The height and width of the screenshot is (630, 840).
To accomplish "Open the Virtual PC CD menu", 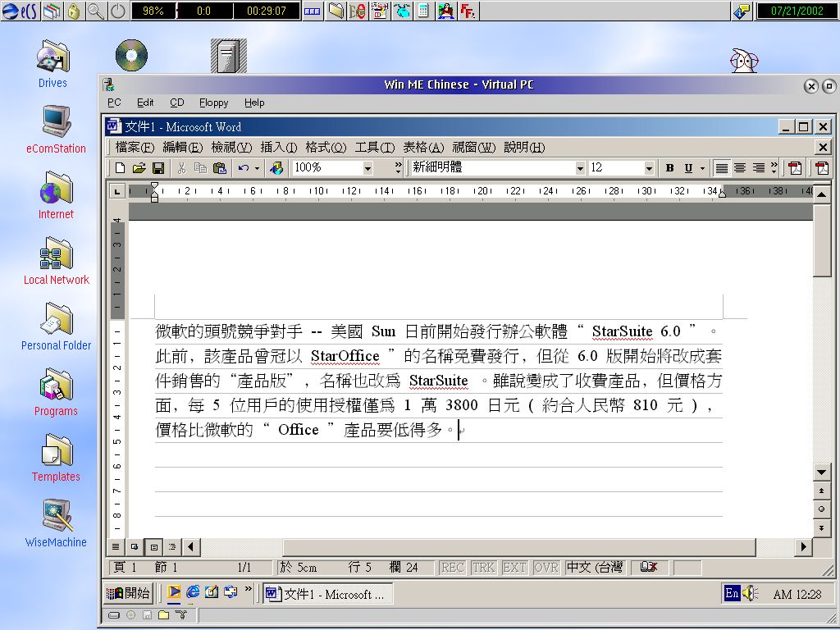I will point(177,103).
